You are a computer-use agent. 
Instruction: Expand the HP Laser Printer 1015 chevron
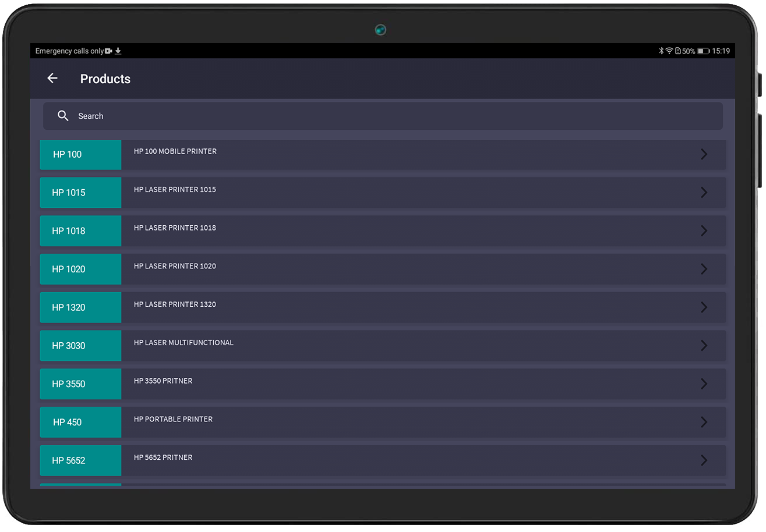[704, 193]
